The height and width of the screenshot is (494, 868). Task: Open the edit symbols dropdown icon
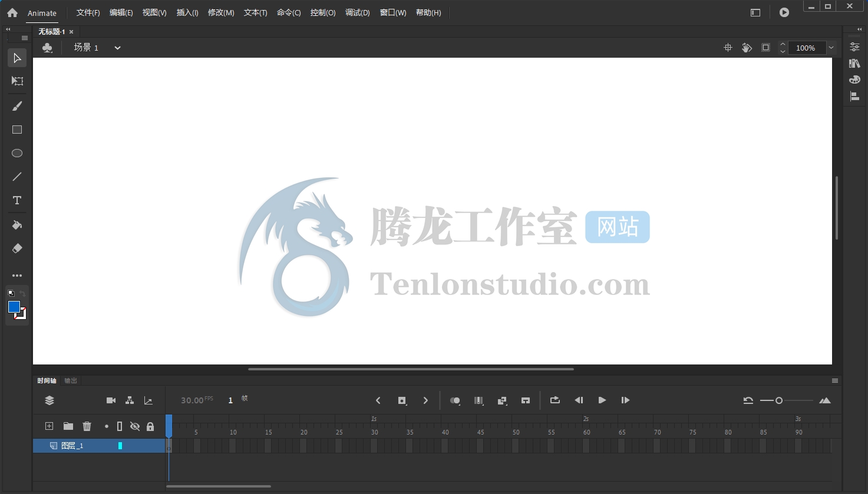(48, 48)
